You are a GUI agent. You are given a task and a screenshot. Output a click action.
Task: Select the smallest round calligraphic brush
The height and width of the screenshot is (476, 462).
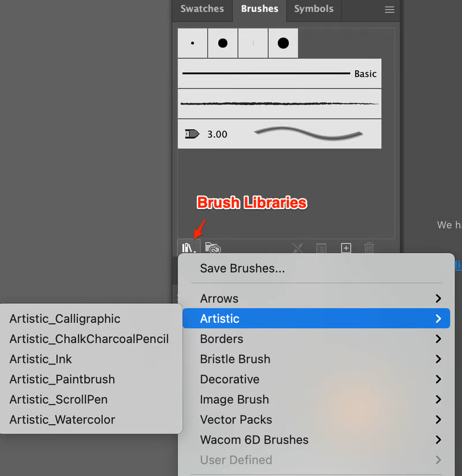click(192, 43)
